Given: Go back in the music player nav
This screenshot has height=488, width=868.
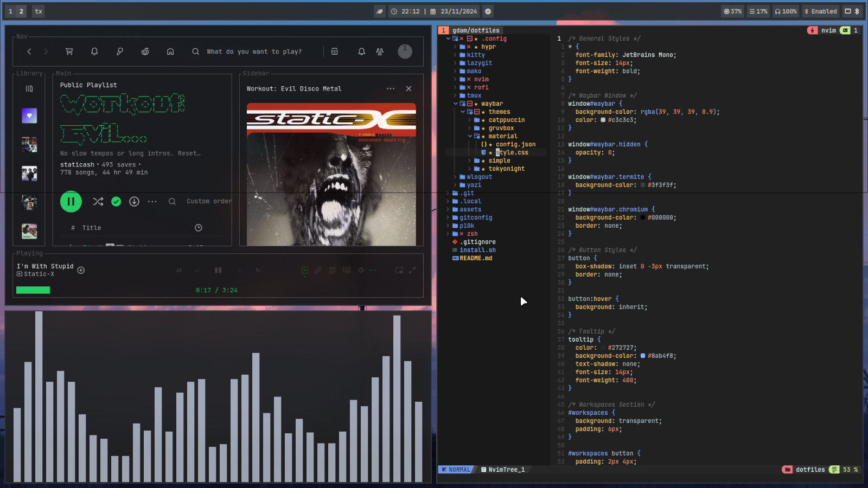Looking at the screenshot, I should click(x=29, y=52).
